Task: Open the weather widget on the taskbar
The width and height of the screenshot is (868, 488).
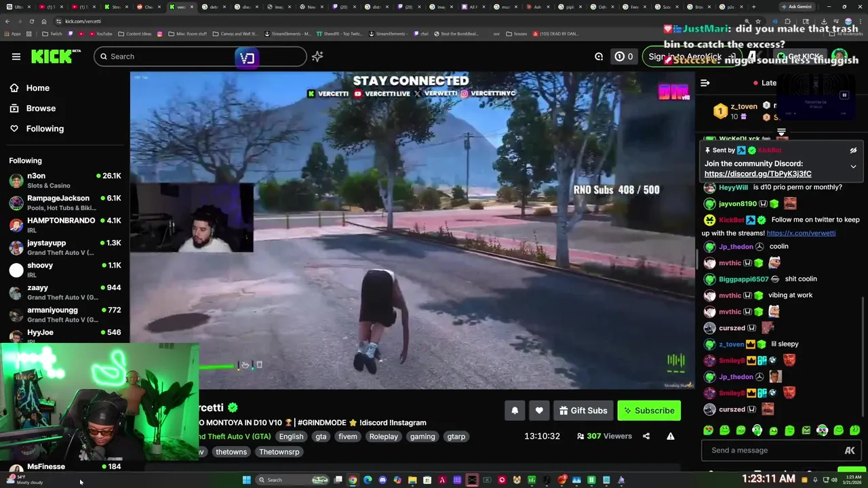Action: pyautogui.click(x=24, y=480)
